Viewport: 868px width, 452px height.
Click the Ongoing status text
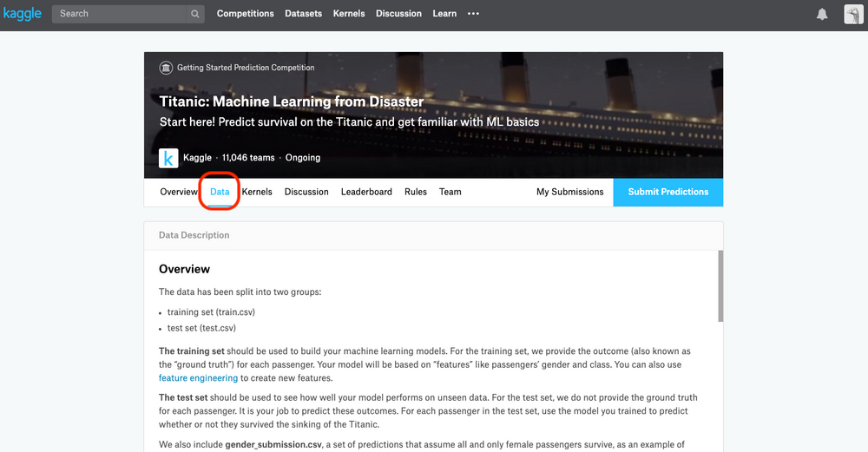coord(303,158)
